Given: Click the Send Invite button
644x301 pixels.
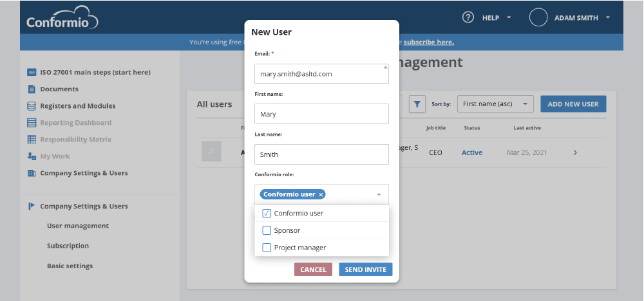Looking at the screenshot, I should 366,269.
